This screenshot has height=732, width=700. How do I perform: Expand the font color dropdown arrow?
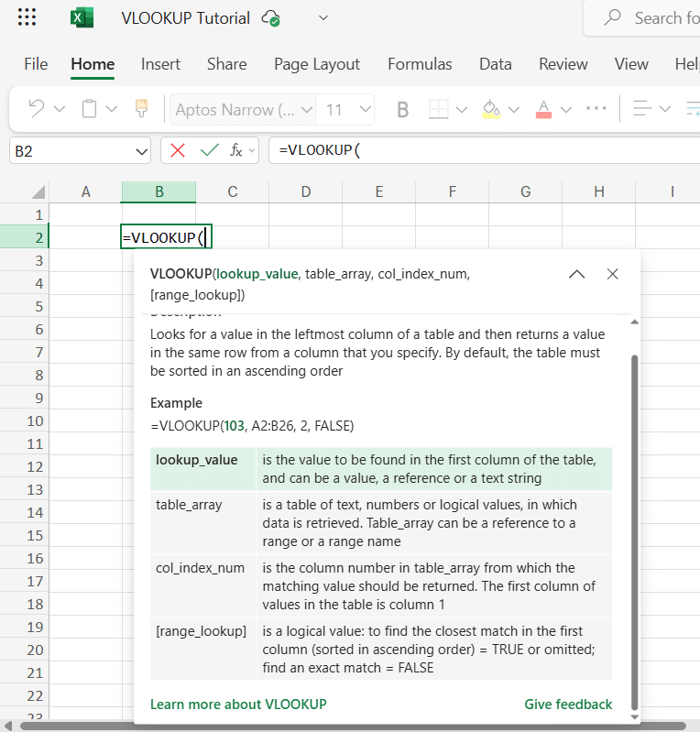566,110
